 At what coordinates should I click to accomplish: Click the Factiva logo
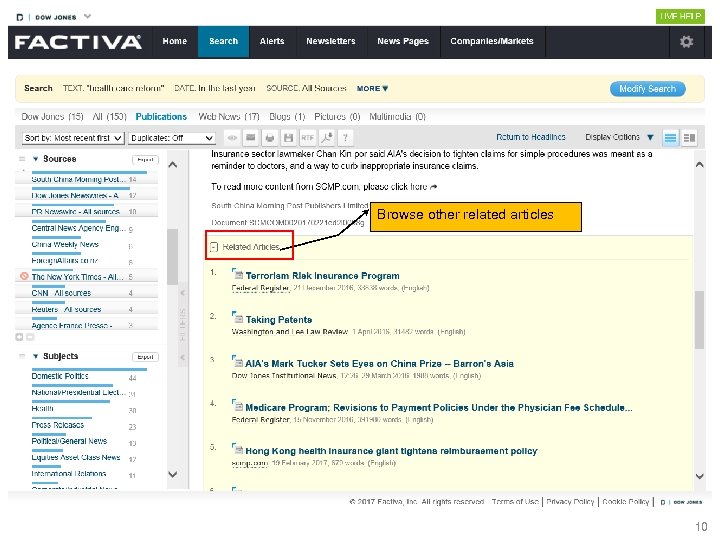[78, 42]
